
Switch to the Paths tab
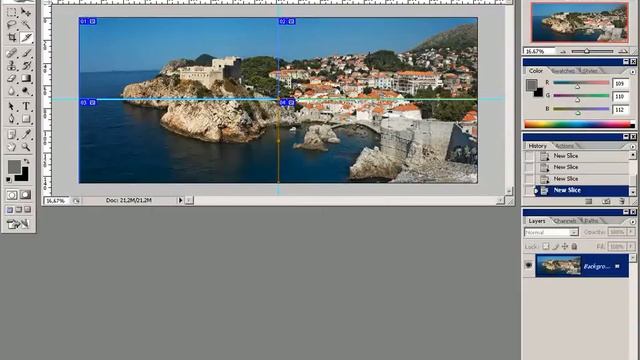point(591,221)
